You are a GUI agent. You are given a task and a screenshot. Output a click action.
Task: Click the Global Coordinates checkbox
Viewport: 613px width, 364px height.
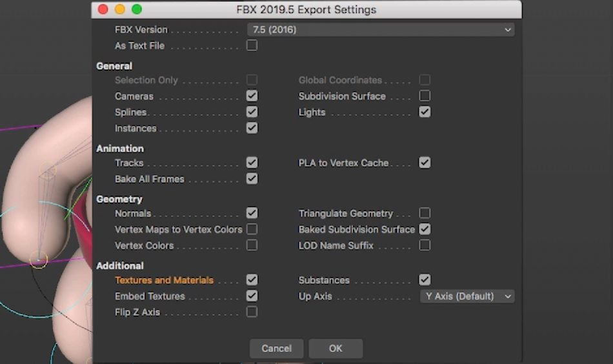coord(425,80)
